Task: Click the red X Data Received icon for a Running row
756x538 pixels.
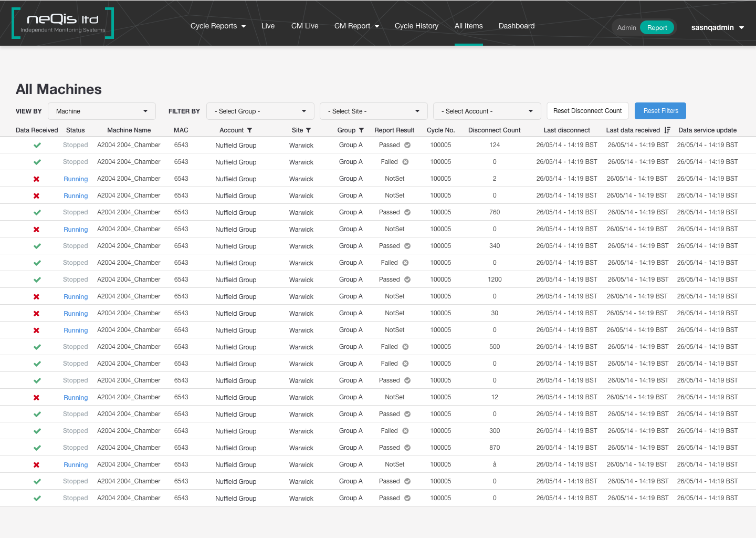Action: (36, 179)
